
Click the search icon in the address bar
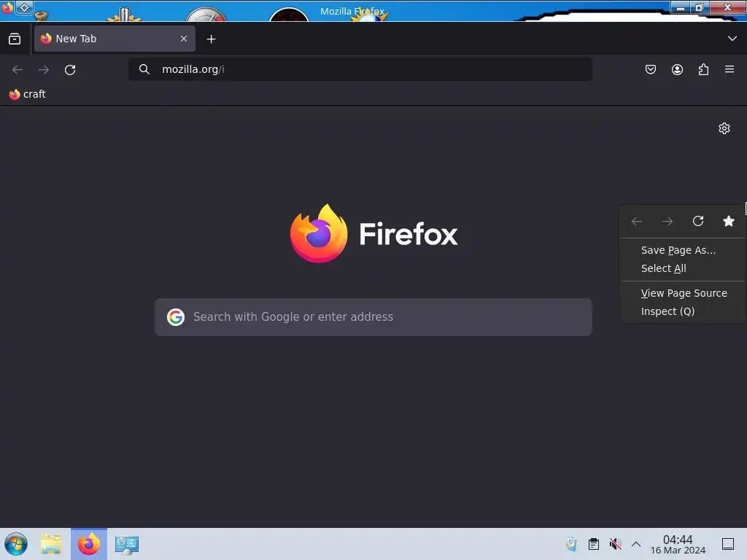point(144,69)
